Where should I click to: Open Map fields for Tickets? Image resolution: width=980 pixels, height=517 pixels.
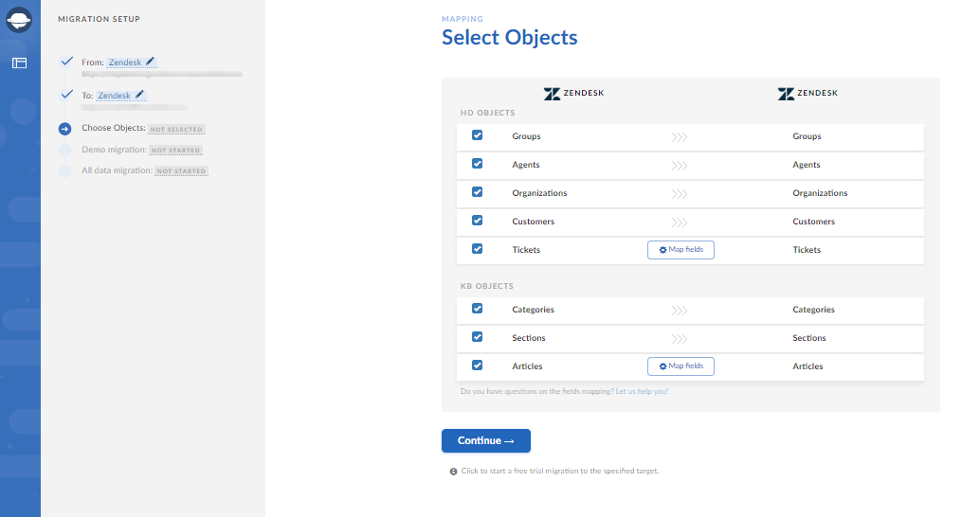click(x=681, y=250)
